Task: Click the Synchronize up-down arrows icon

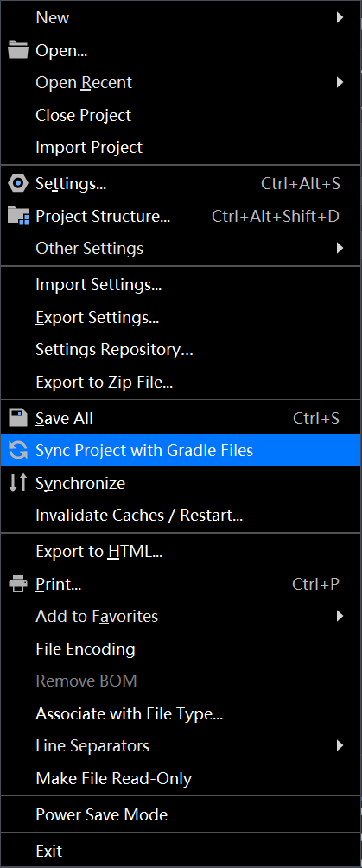Action: point(18,483)
